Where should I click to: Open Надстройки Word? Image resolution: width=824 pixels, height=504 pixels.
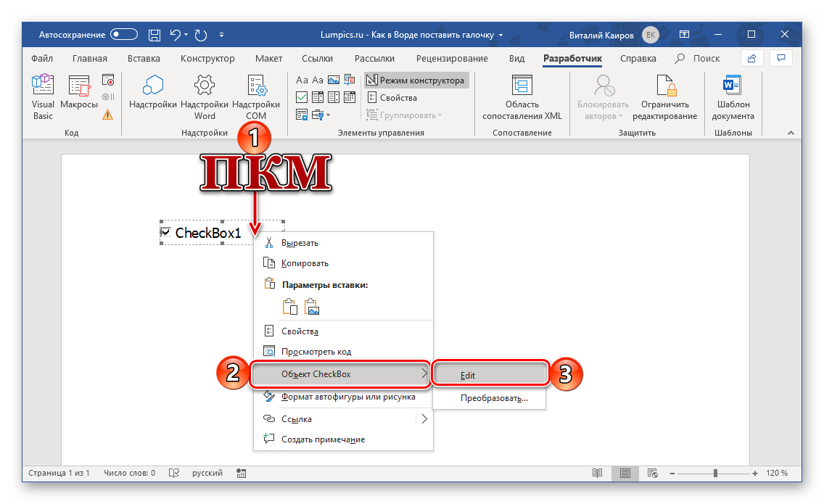[205, 97]
